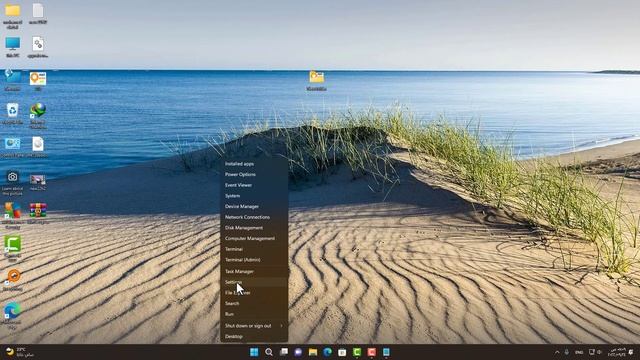
Task: Open the blue app icon on taskbar
Action: [x=386, y=352]
